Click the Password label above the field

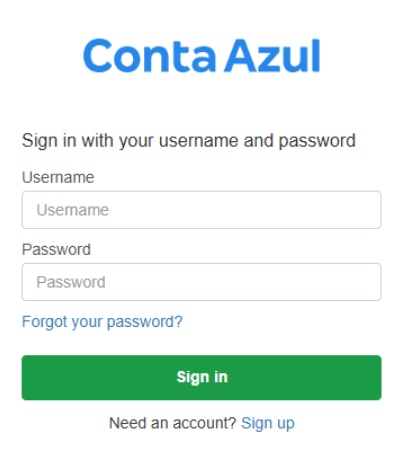click(56, 250)
